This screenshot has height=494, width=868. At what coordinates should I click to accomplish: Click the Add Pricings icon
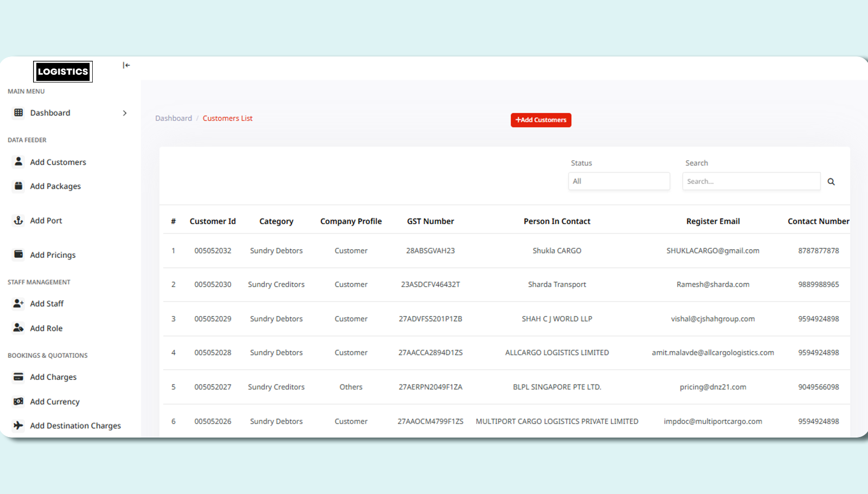tap(18, 254)
